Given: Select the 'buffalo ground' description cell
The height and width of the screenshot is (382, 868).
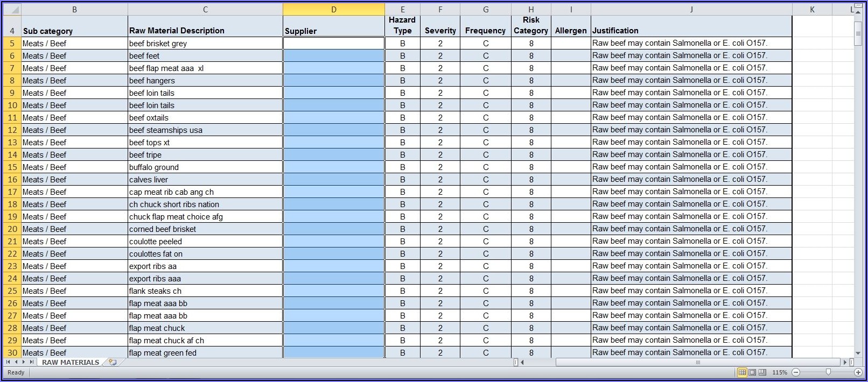Looking at the screenshot, I should pos(205,167).
